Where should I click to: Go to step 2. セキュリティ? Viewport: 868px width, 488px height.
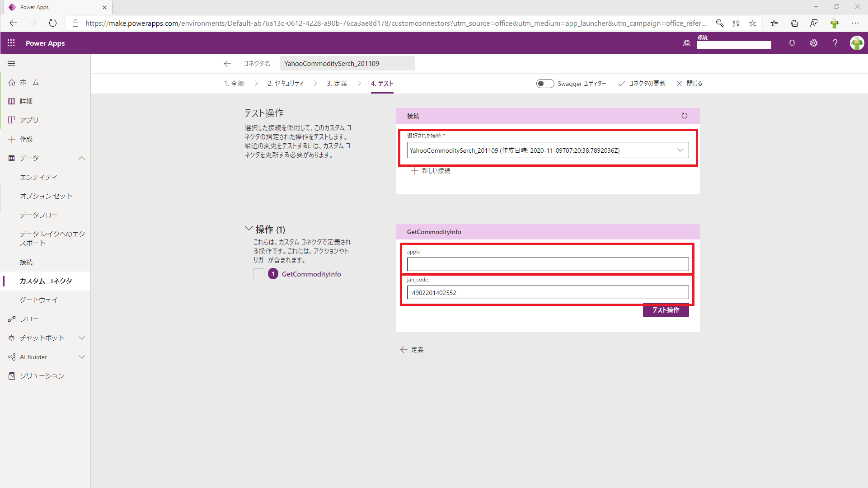pos(286,84)
